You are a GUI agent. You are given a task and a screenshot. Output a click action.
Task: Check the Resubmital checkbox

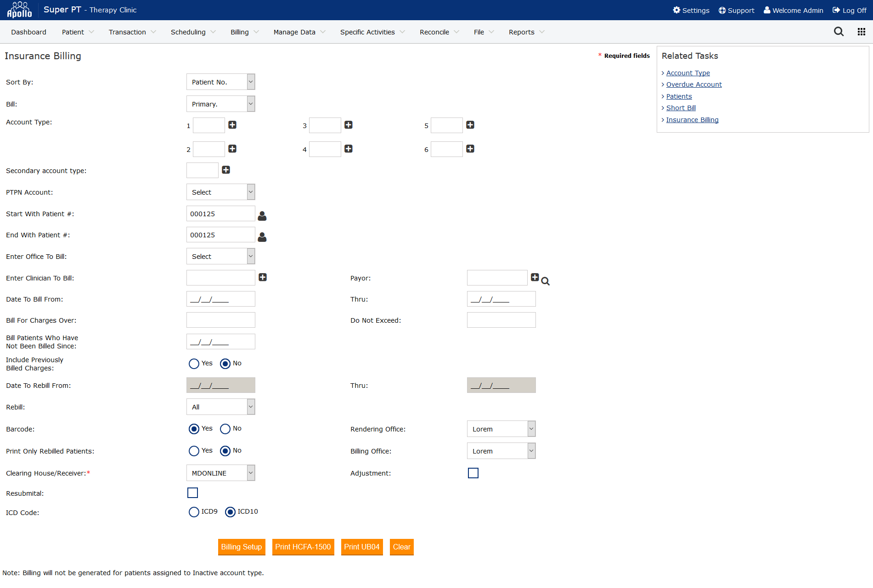pos(192,493)
